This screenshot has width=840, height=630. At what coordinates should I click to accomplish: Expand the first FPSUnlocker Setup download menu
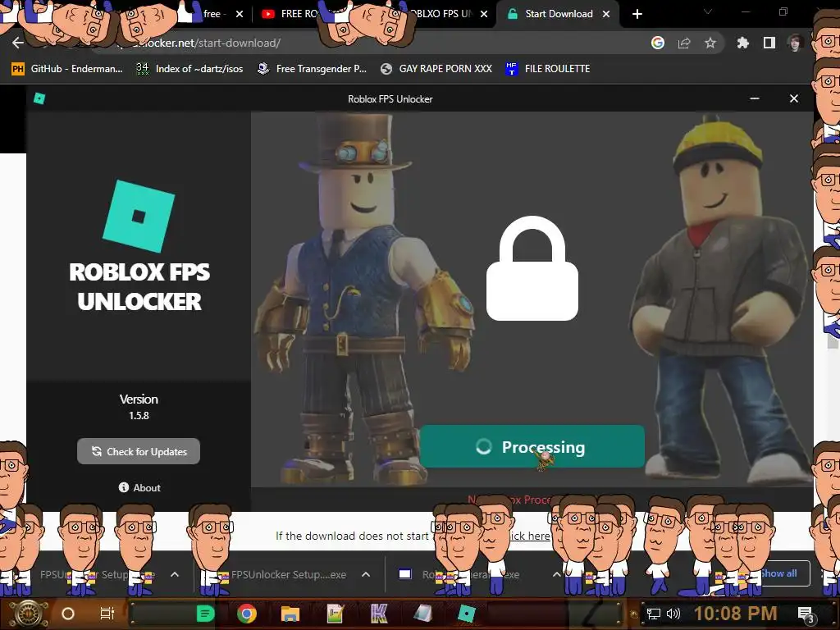pos(175,574)
